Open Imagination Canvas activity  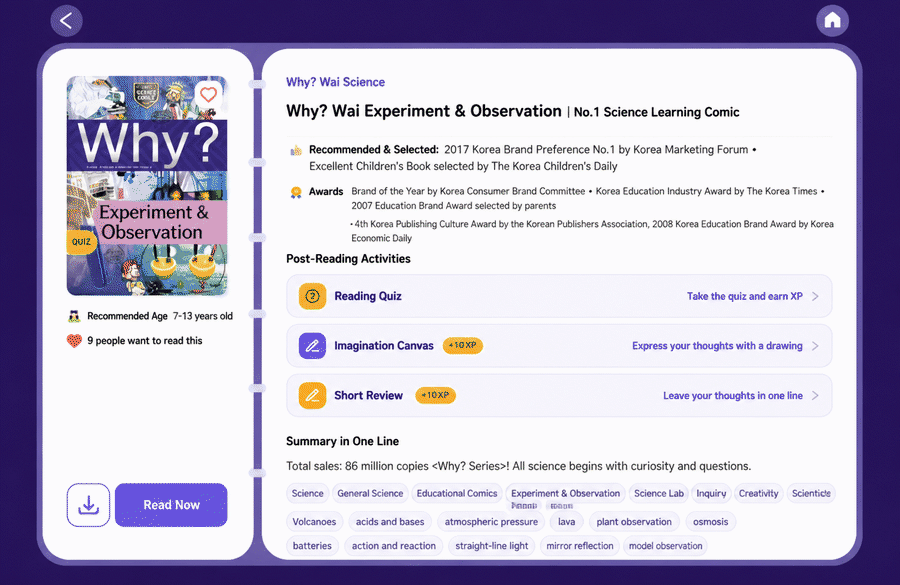click(559, 346)
